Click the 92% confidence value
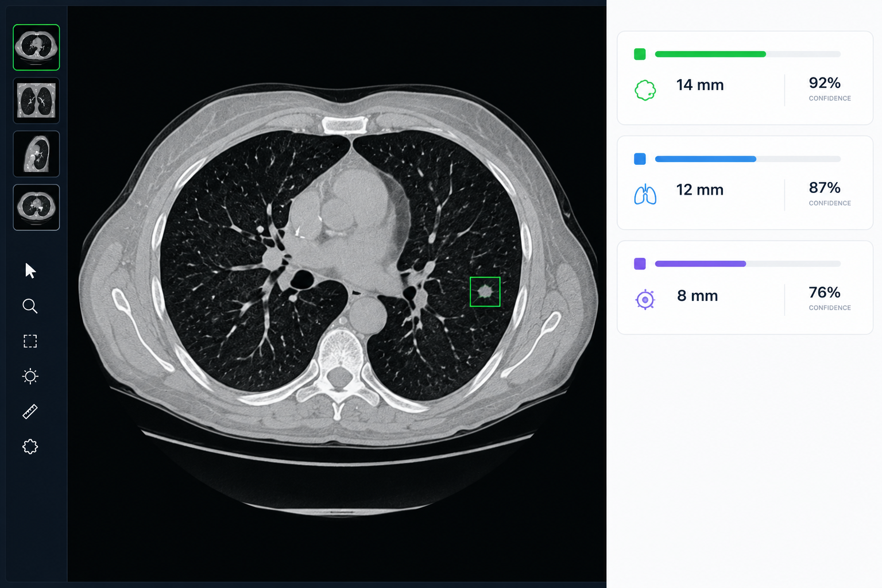Screen dimensions: 882x588 coord(825,83)
